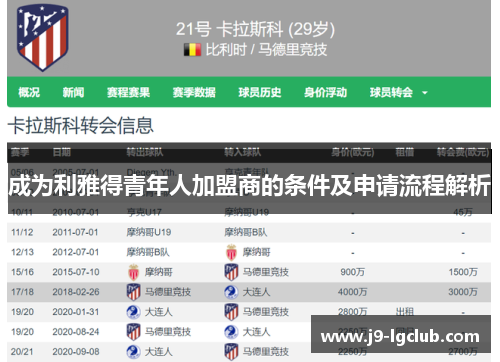Click the 3000万 transfer fee
The width and height of the screenshot is (500, 362).
(x=463, y=292)
